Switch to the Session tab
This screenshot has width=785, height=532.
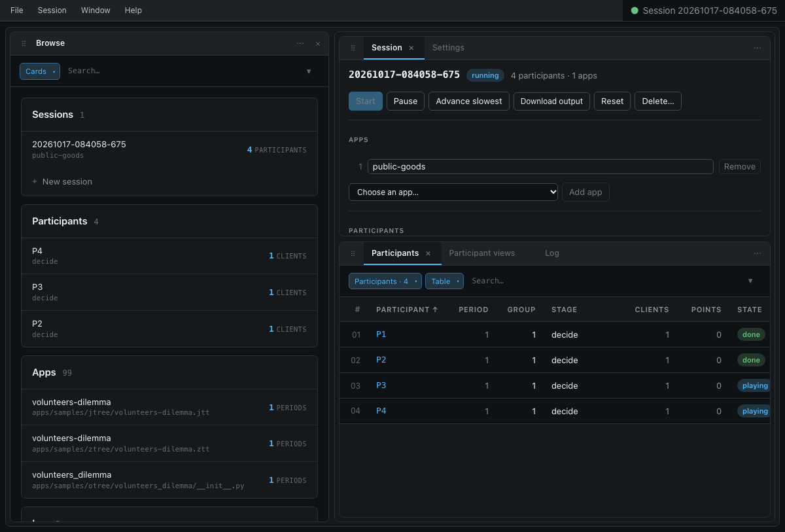coord(387,48)
